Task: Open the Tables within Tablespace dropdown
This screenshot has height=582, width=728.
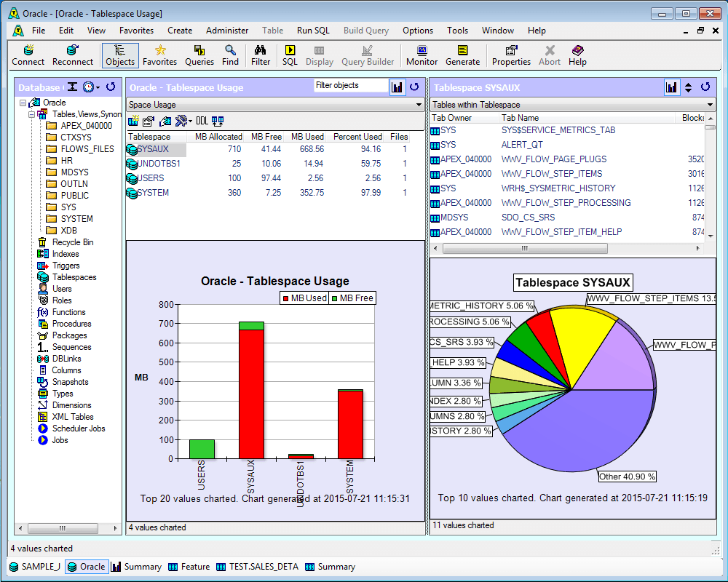Action: 572,105
